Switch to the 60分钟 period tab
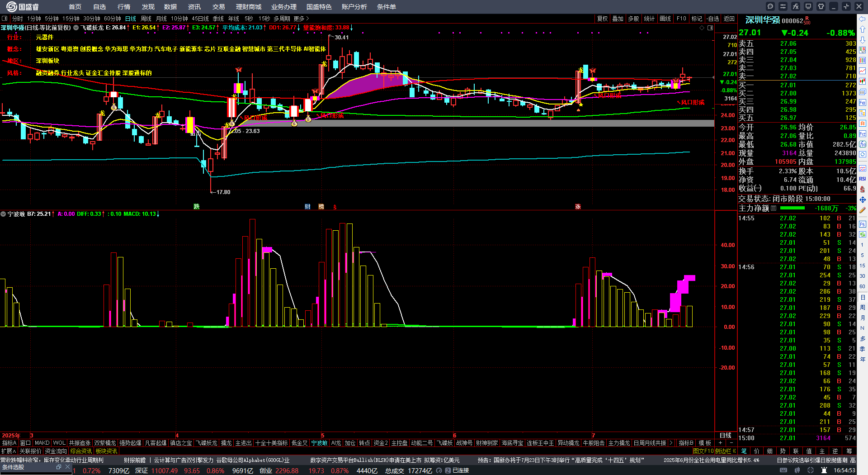This screenshot has height=475, width=868. (113, 19)
